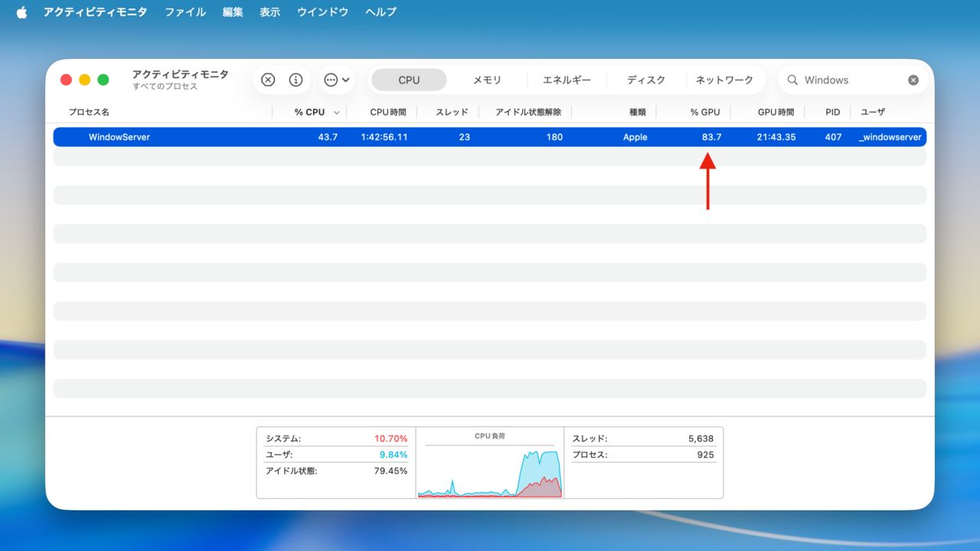This screenshot has width=980, height=551.
Task: Click the quit process (X) icon
Action: (268, 80)
